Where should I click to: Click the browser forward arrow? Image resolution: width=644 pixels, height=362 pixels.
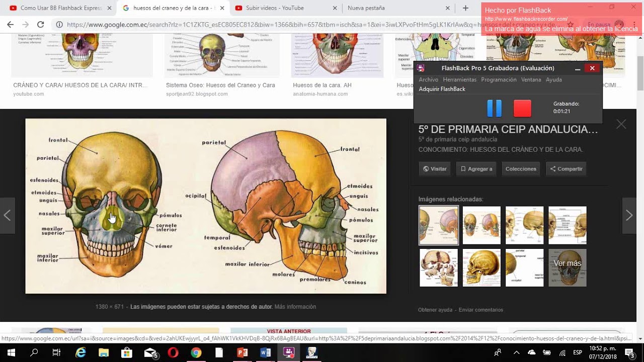click(26, 24)
